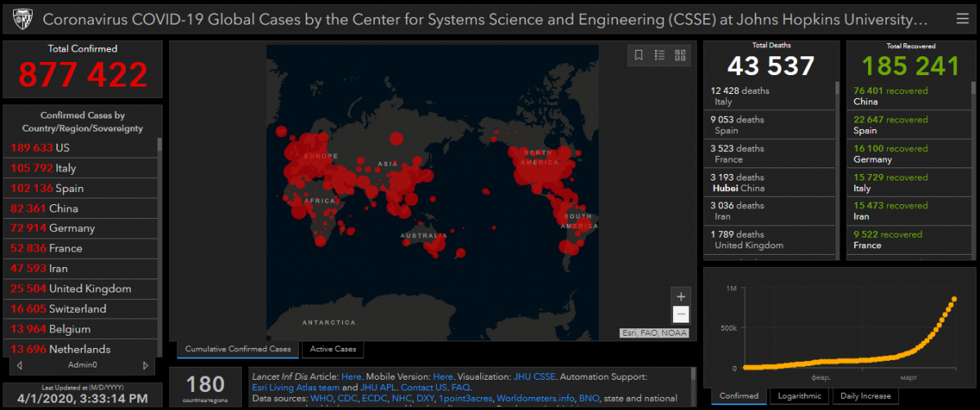
Task: Select China in confirmed cases list
Action: 80,208
